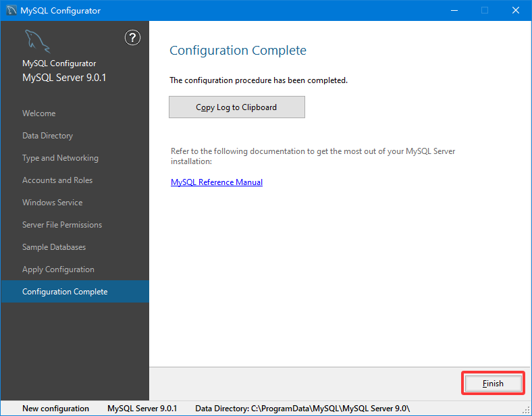Screen dimensions: 532x416
Task: Click the sidebar 'MySQL Configurator' label
Action: click(x=59, y=63)
